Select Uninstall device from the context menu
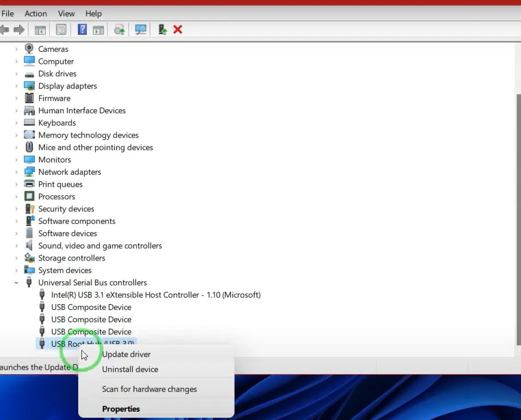This screenshot has width=521, height=420. click(x=130, y=369)
